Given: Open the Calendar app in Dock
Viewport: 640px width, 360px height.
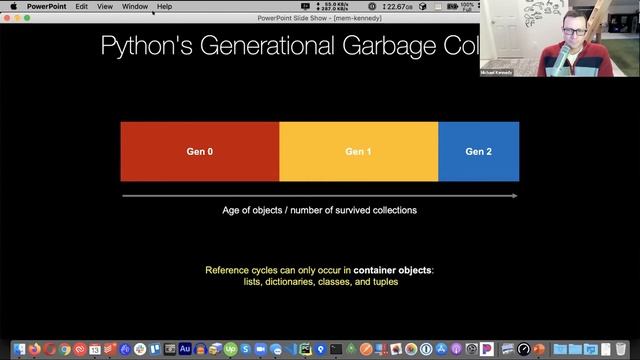Looking at the screenshot, I should pos(95,349).
